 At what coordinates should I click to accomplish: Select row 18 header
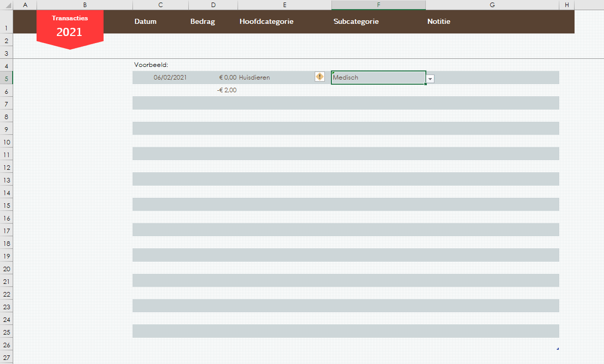coord(7,243)
